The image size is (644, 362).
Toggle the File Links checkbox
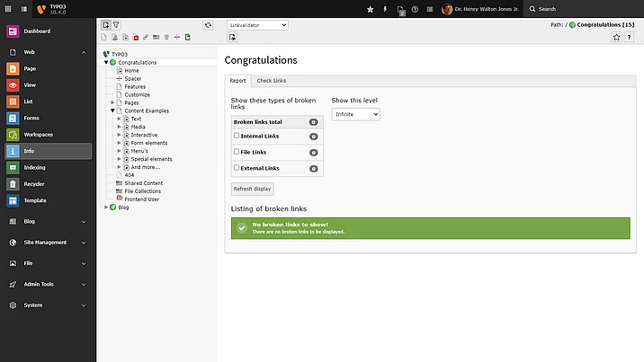click(237, 152)
